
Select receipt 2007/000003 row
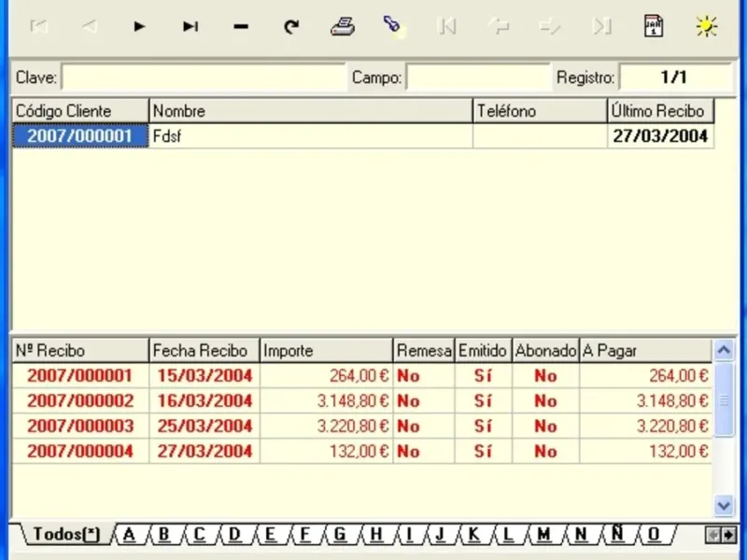(x=79, y=427)
